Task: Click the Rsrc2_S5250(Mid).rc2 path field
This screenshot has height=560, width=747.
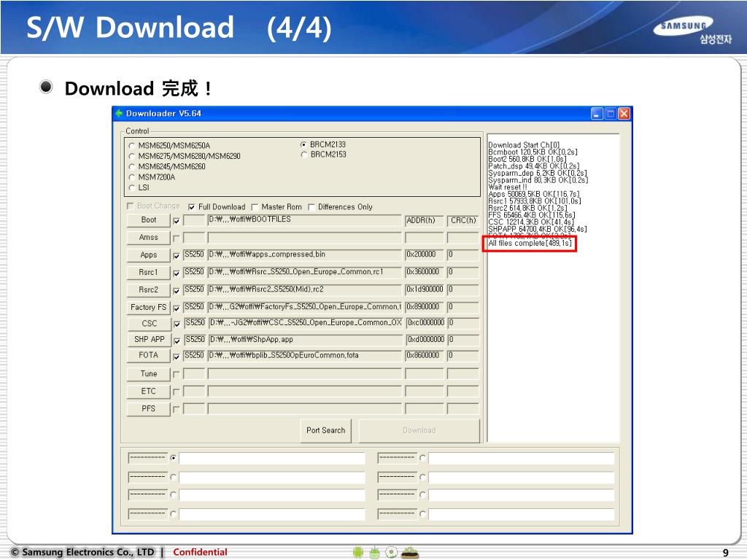Action: pos(304,289)
